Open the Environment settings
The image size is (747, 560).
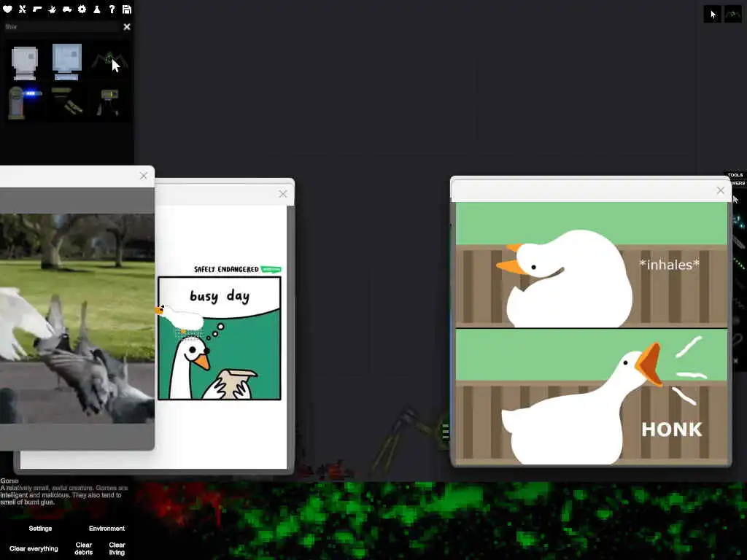(107, 529)
